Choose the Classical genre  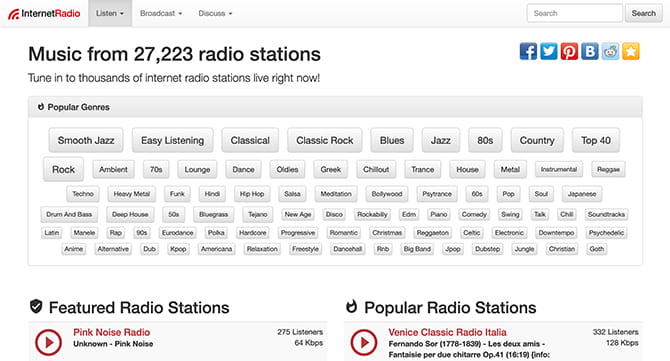pos(250,140)
